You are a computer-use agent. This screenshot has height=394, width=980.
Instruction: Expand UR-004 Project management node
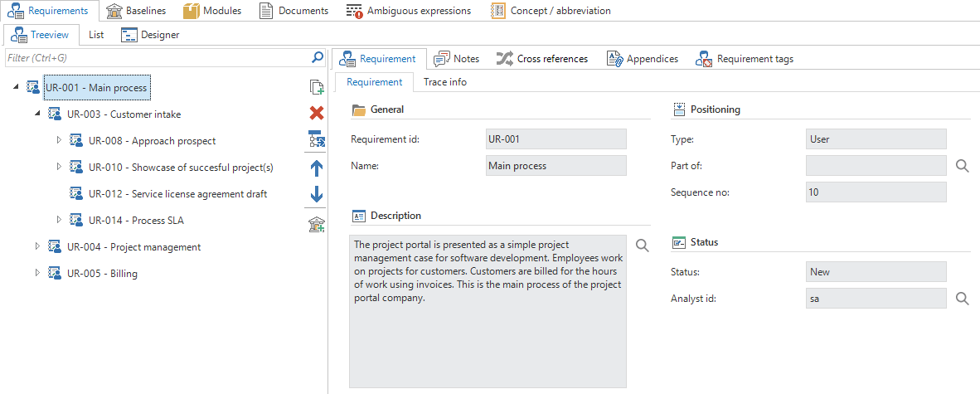click(37, 246)
